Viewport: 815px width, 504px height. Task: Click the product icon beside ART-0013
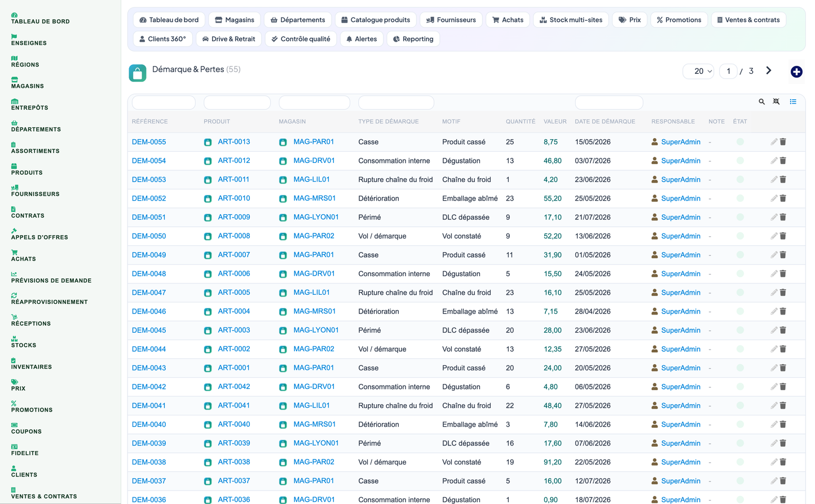(x=208, y=143)
